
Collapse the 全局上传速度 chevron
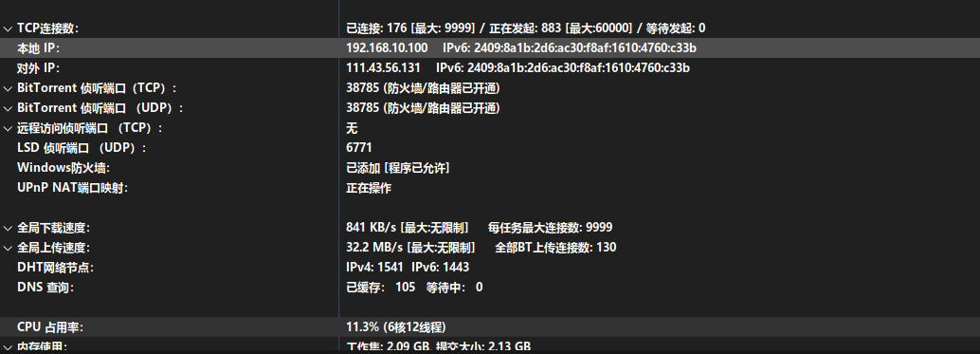coord(8,249)
